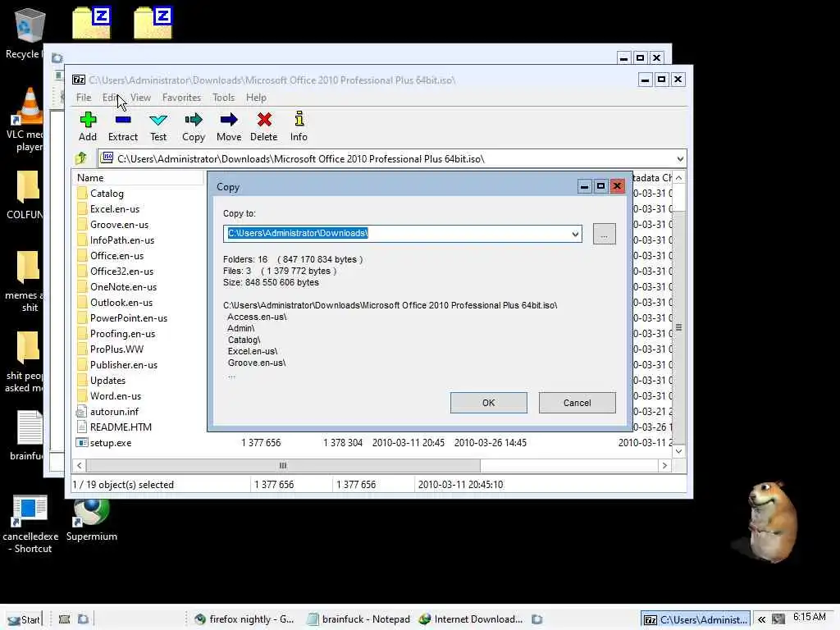Expand the address bar path dropdown

click(x=680, y=158)
